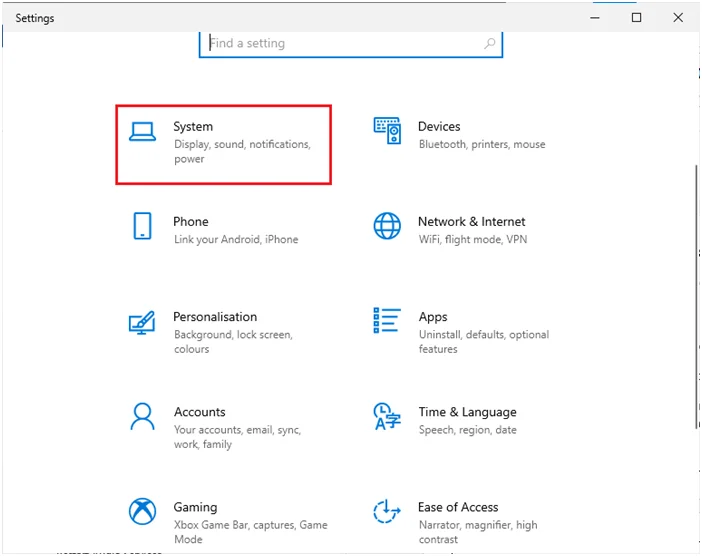Image resolution: width=702 pixels, height=556 pixels.
Task: Open Network & Internet title
Action: (x=471, y=222)
